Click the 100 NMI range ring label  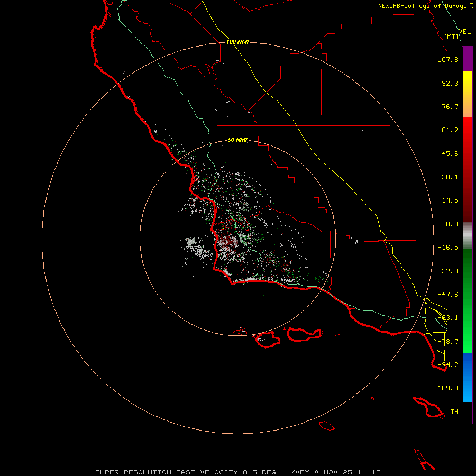tap(237, 42)
